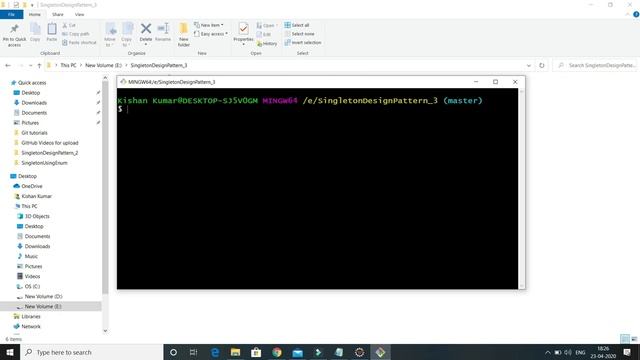640x360 pixels.
Task: Open SingletonUsingEnum in sidebar
Action: 44,163
